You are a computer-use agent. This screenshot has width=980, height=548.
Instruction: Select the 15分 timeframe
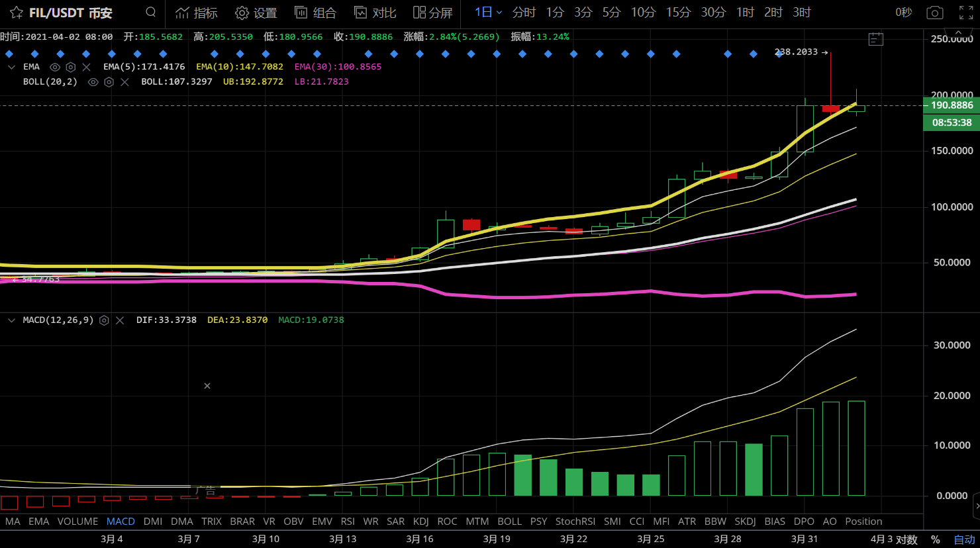678,13
